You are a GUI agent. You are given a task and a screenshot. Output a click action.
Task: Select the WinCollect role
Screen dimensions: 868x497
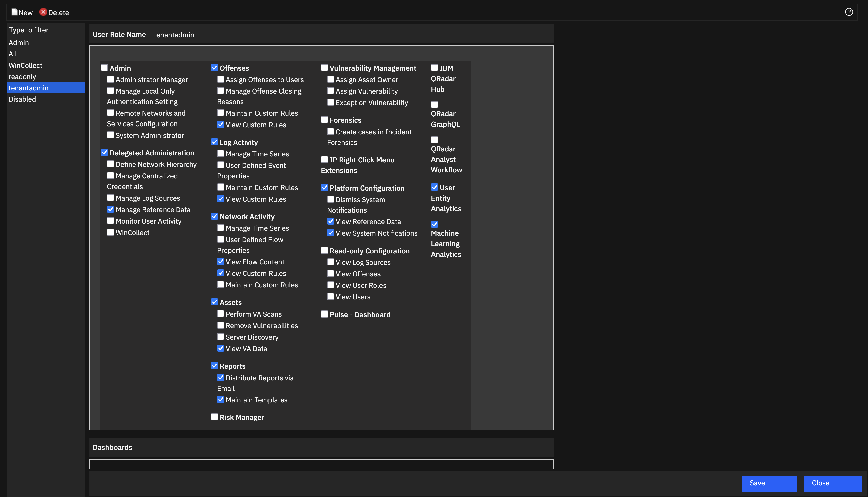[25, 65]
